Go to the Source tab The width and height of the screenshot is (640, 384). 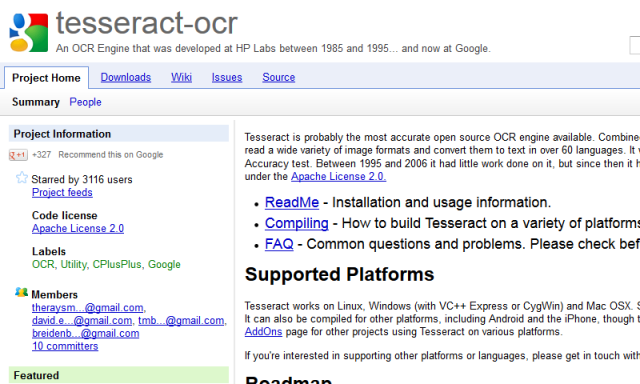coord(278,77)
